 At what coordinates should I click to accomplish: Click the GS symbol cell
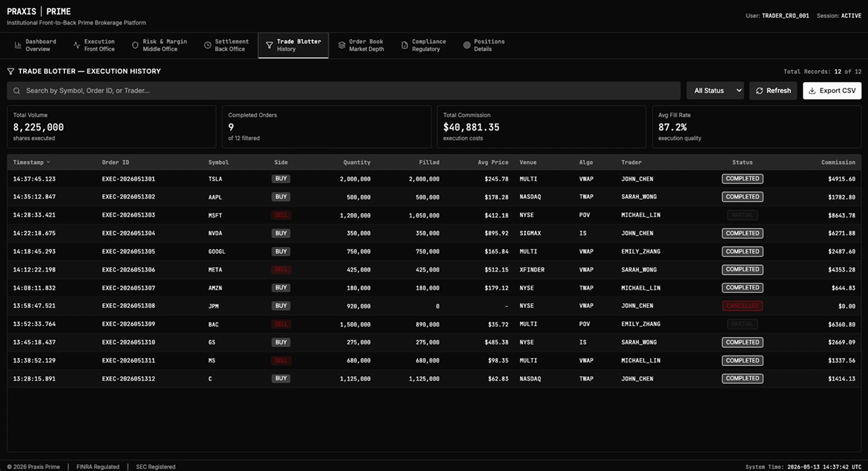212,342
